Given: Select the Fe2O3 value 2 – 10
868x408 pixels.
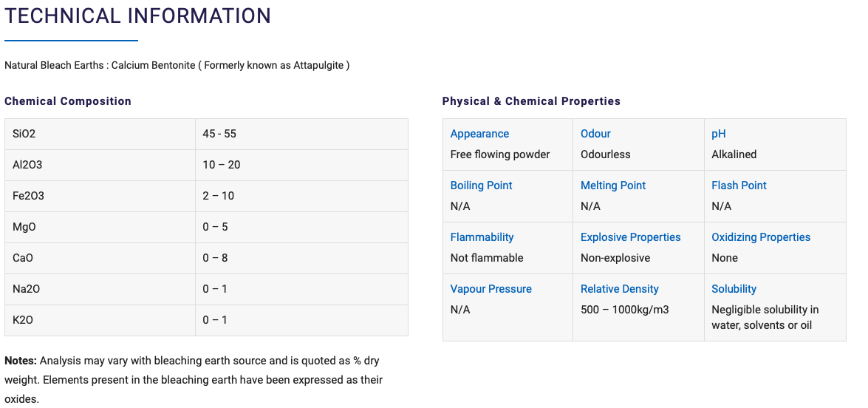Looking at the screenshot, I should coord(218,196).
